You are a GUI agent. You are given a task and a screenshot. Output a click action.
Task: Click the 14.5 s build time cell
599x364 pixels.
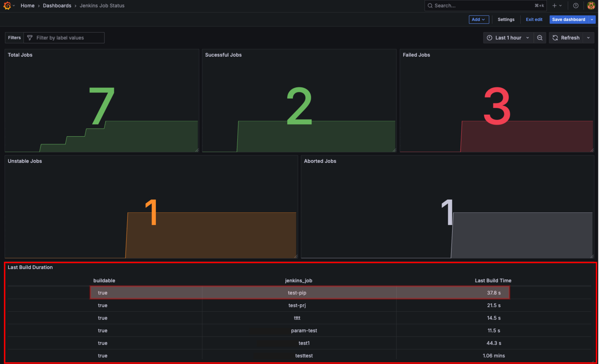click(494, 318)
